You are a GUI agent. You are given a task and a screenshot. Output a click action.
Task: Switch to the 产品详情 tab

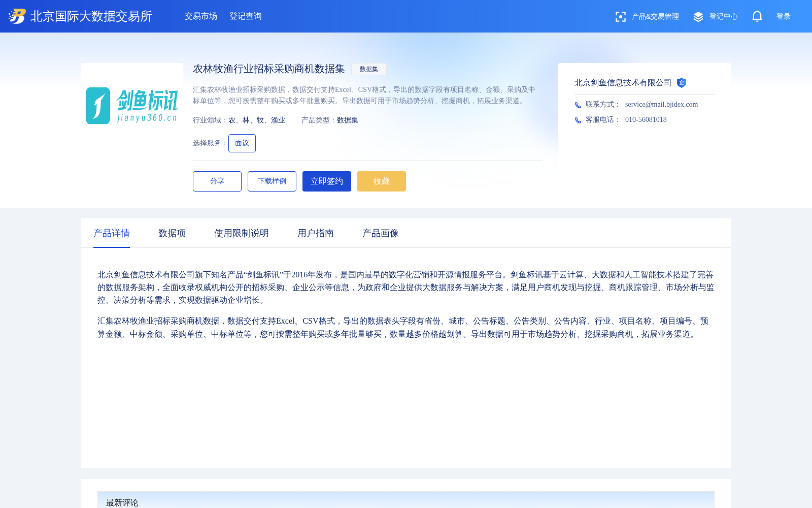point(112,233)
